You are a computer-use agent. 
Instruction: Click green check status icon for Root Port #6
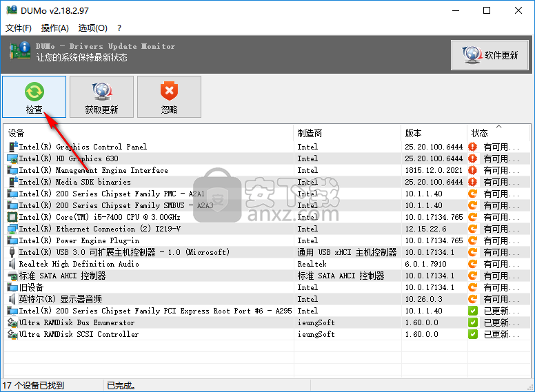pos(472,311)
